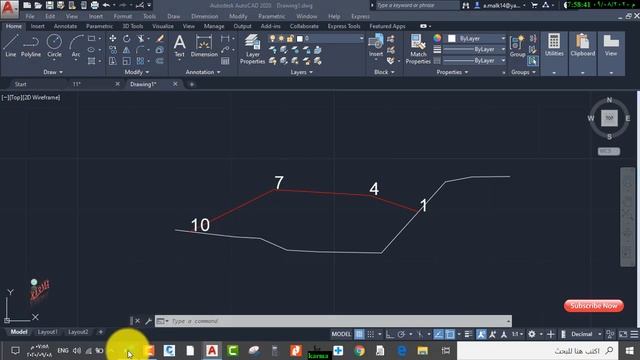Click the Copy tool icon

(113, 50)
